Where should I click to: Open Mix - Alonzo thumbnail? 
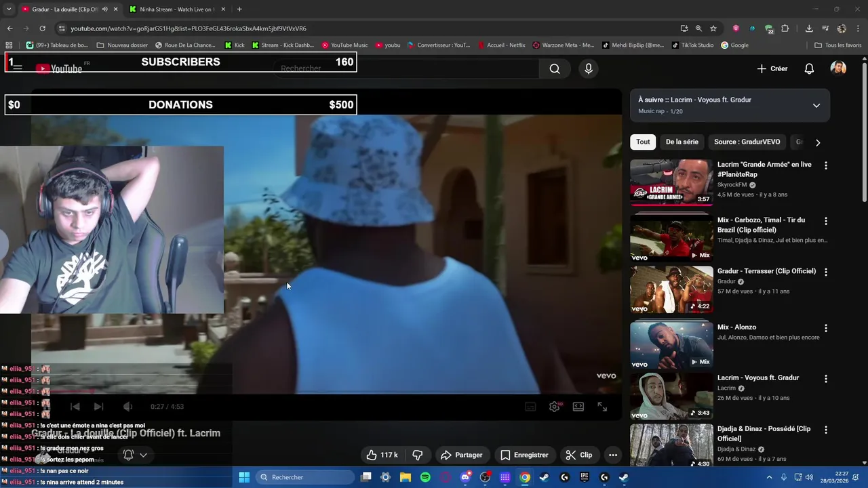671,345
